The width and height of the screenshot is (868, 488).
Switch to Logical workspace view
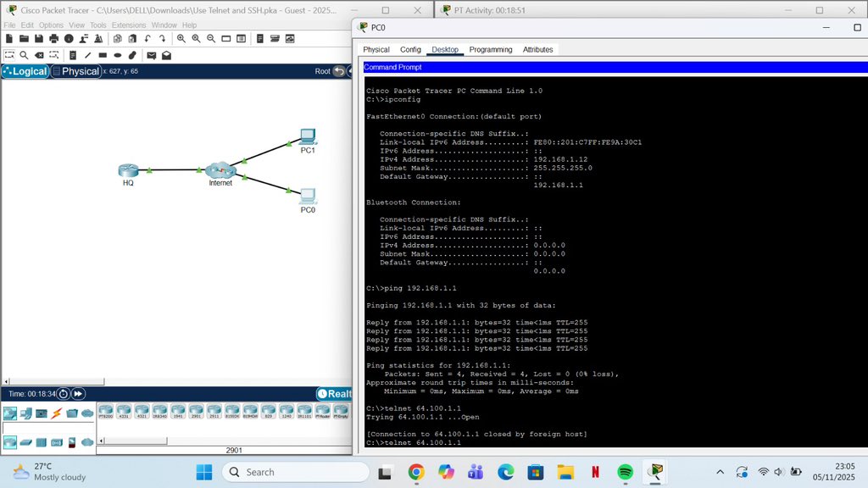[25, 71]
